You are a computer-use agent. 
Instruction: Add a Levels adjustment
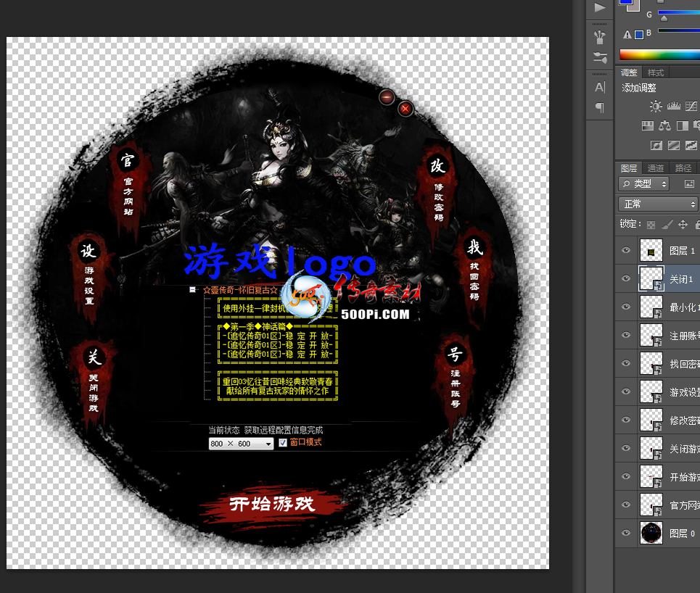(673, 106)
